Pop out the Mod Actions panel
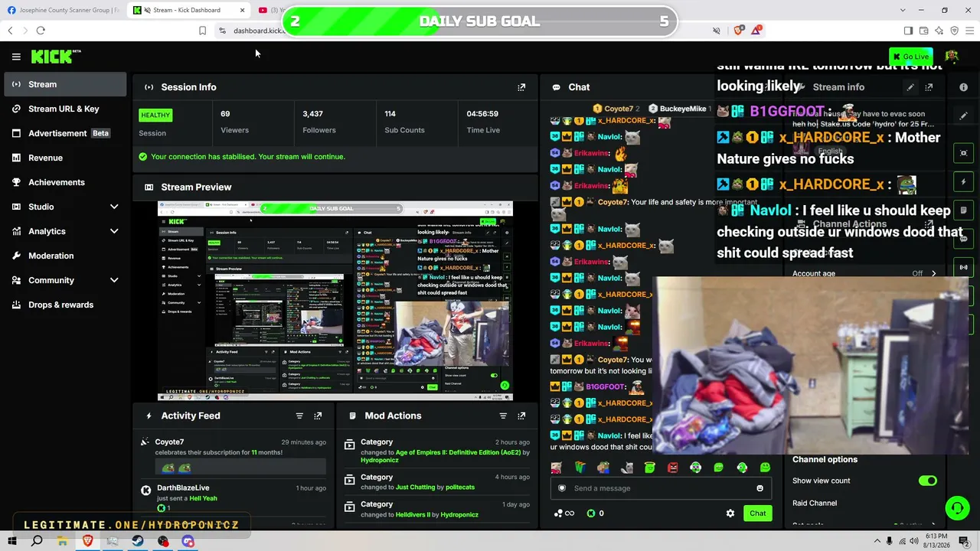980x551 pixels. click(x=521, y=416)
